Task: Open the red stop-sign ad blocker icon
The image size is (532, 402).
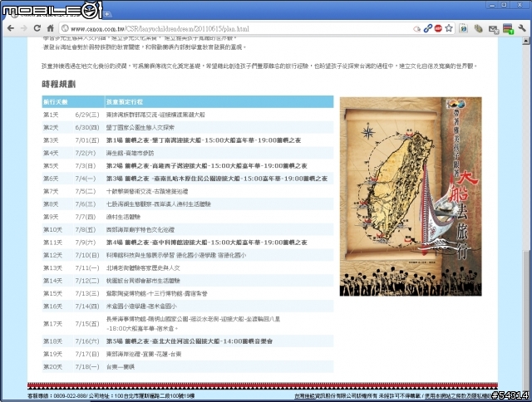Action: 438,28
